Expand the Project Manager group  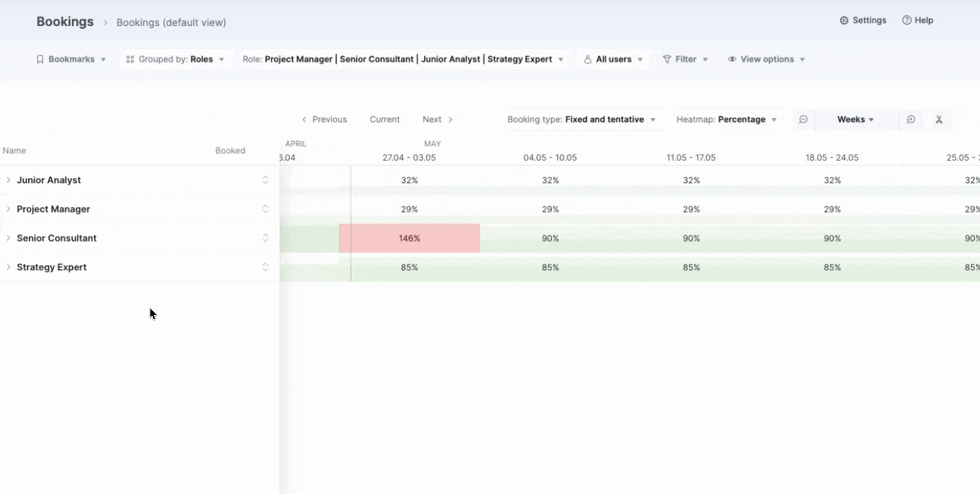pyautogui.click(x=8, y=209)
